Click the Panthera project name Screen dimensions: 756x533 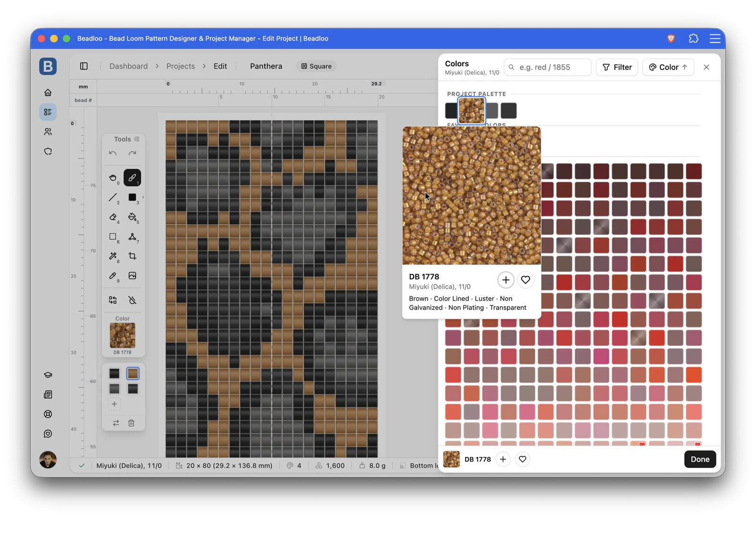point(266,66)
